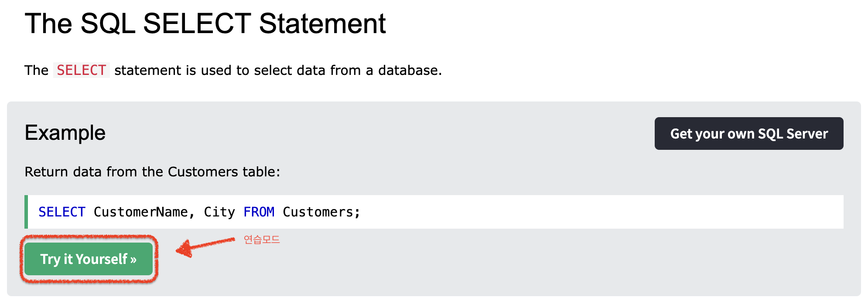The image size is (868, 304).
Task: Click the Korean annotation label 연습모드
Action: coord(262,240)
